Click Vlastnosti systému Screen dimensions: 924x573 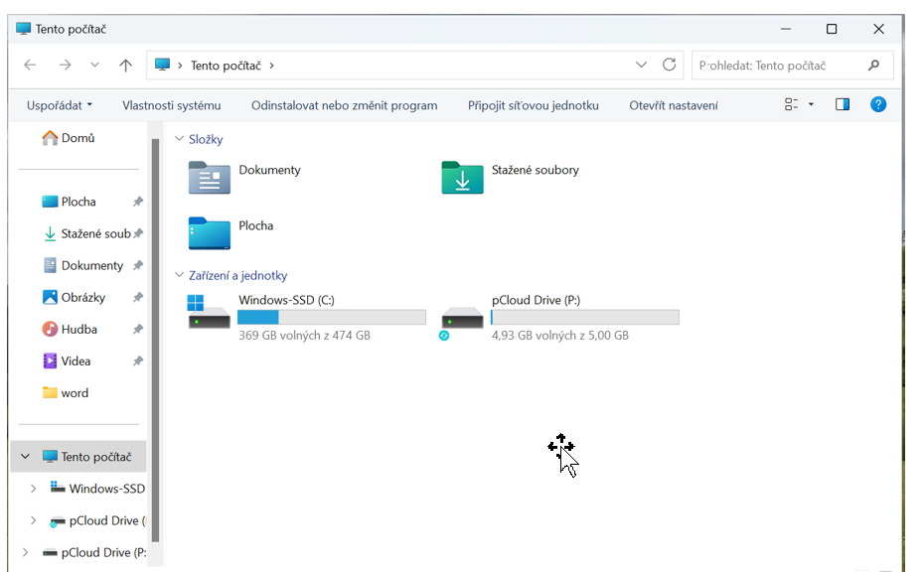(x=172, y=105)
